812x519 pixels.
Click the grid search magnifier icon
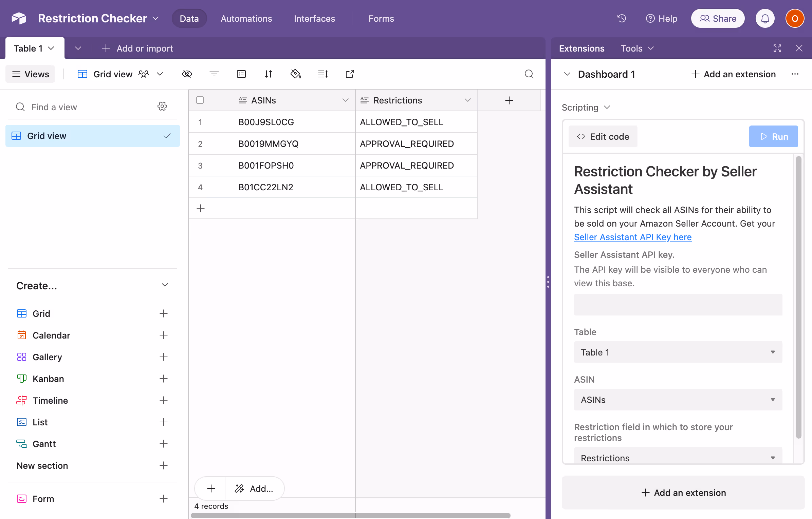pyautogui.click(x=529, y=74)
